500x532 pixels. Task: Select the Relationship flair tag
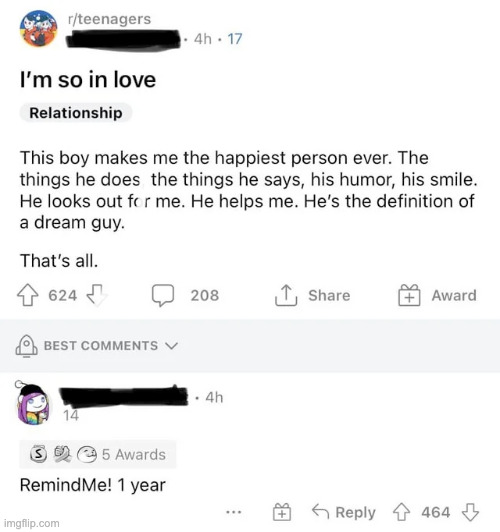click(x=76, y=113)
